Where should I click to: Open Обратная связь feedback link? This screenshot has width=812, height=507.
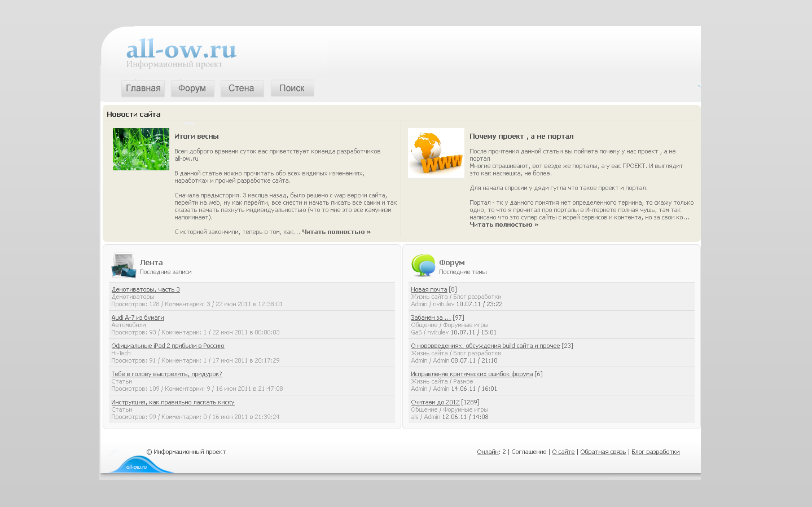603,452
